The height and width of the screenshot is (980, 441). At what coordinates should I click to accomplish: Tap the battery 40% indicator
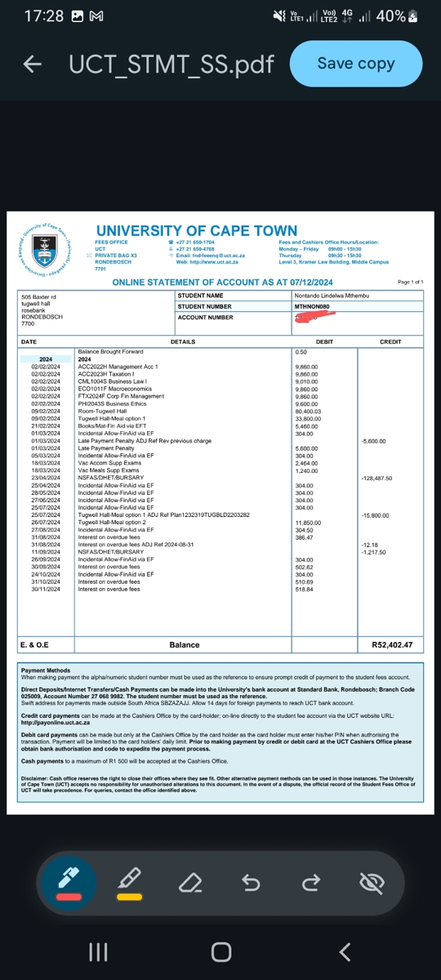397,16
